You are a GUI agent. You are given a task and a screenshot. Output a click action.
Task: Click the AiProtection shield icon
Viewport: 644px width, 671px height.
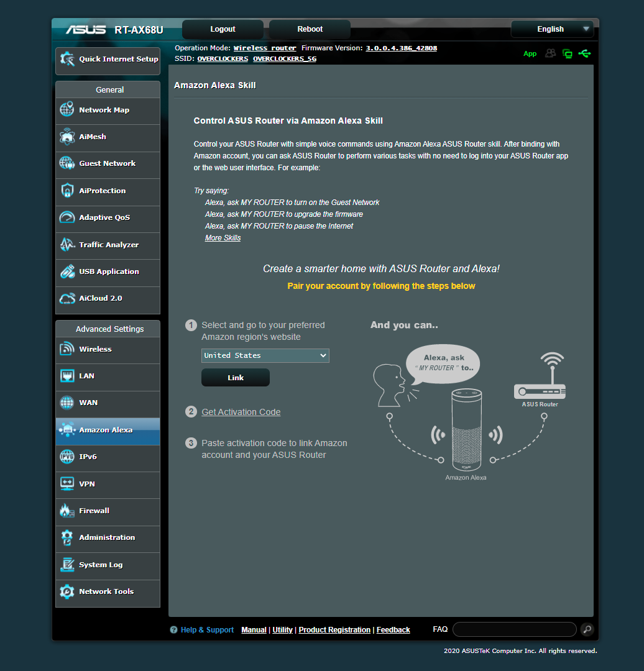67,191
